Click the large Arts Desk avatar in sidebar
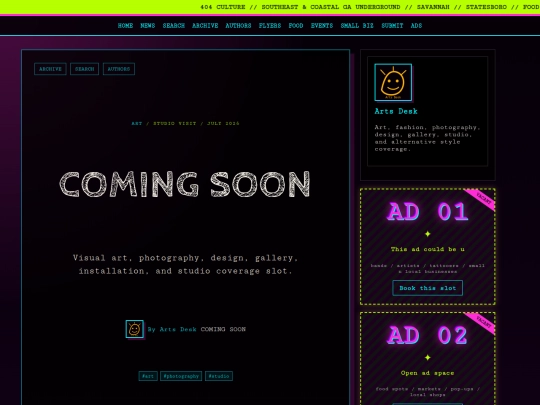 (393, 82)
